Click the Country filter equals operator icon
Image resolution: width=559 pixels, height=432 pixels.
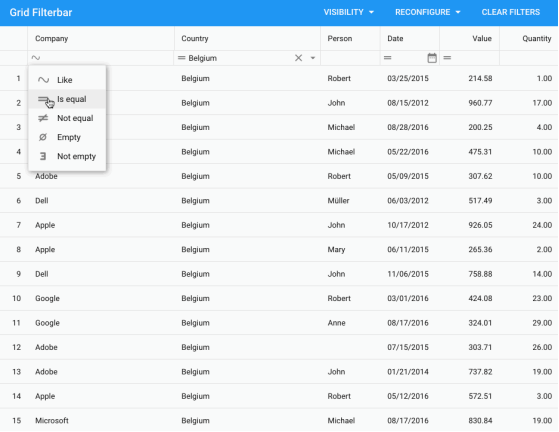[181, 58]
